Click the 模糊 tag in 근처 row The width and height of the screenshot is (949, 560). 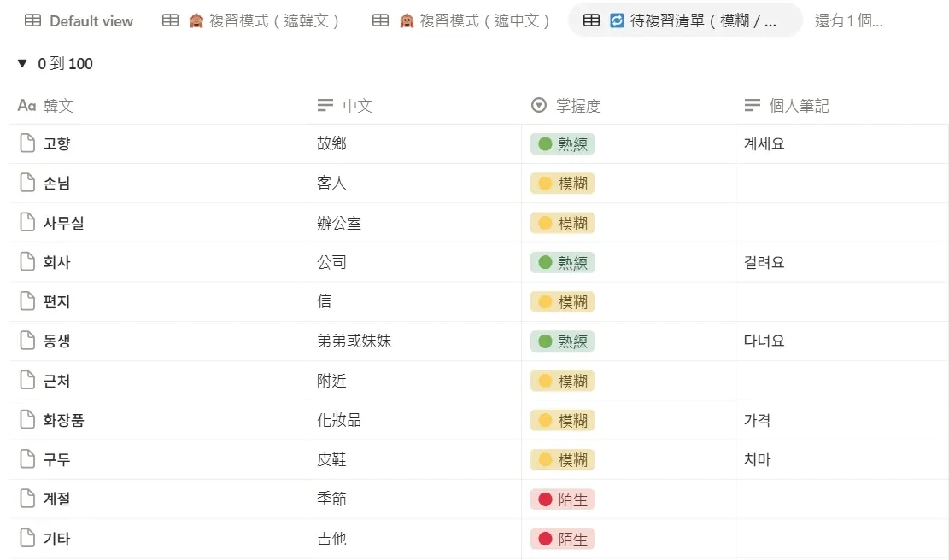pyautogui.click(x=562, y=381)
